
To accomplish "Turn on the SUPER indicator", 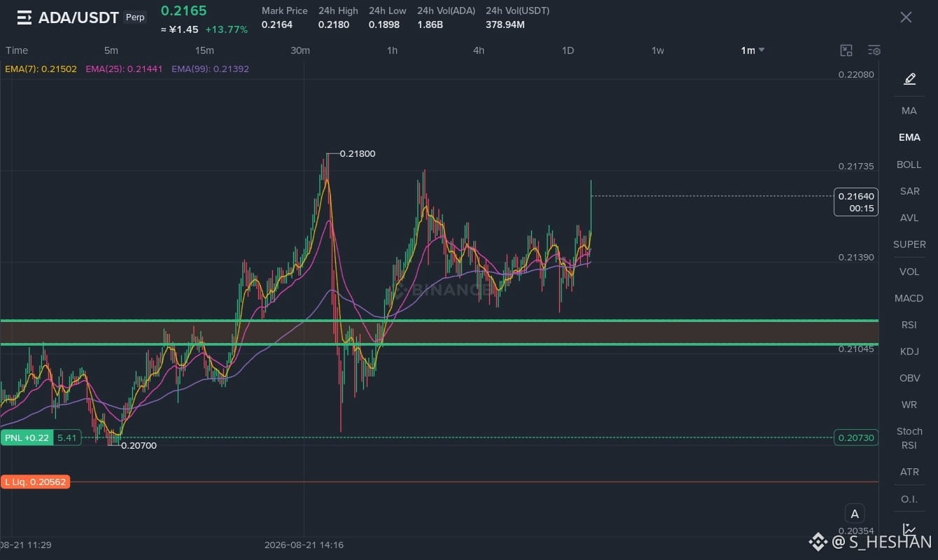I will (x=909, y=244).
